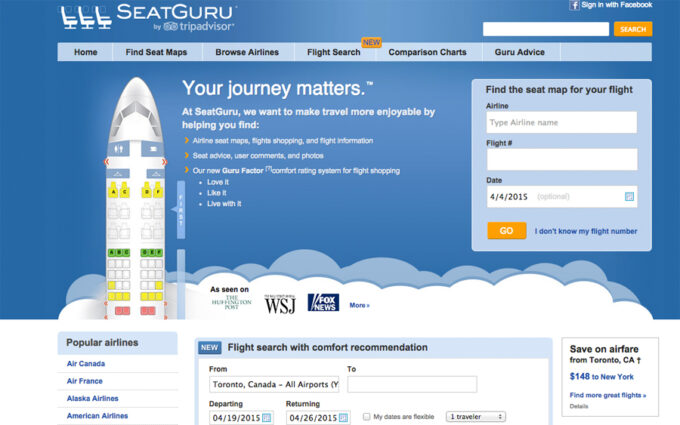Click the NEW badge beside flight search heading

click(209, 347)
